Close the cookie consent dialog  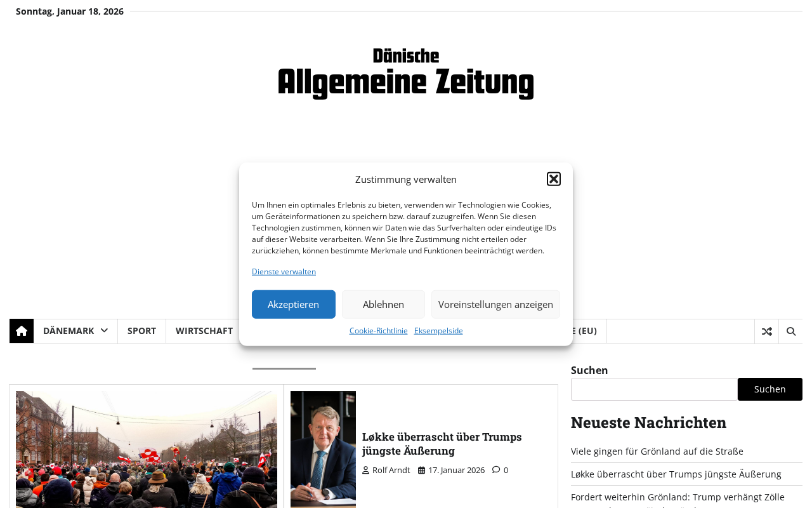554,179
